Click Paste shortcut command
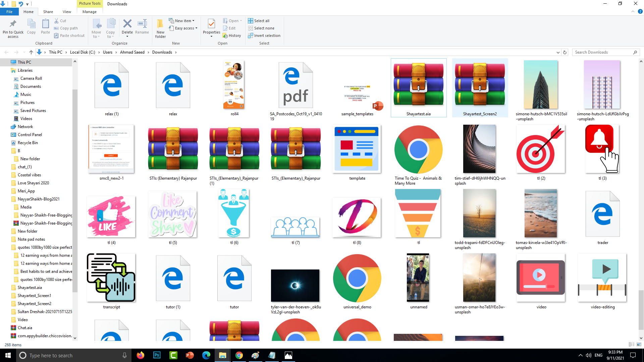644x362 pixels. click(x=69, y=36)
